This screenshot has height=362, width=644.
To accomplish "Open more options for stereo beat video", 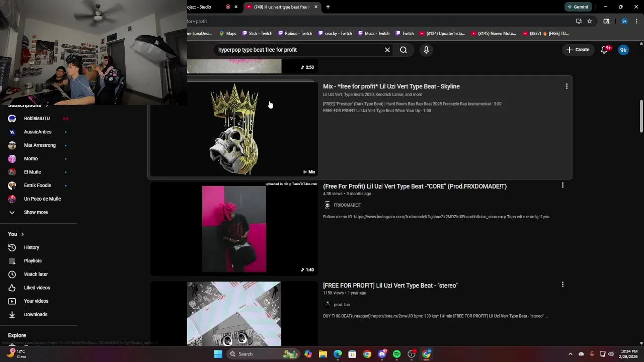I will tap(562, 285).
